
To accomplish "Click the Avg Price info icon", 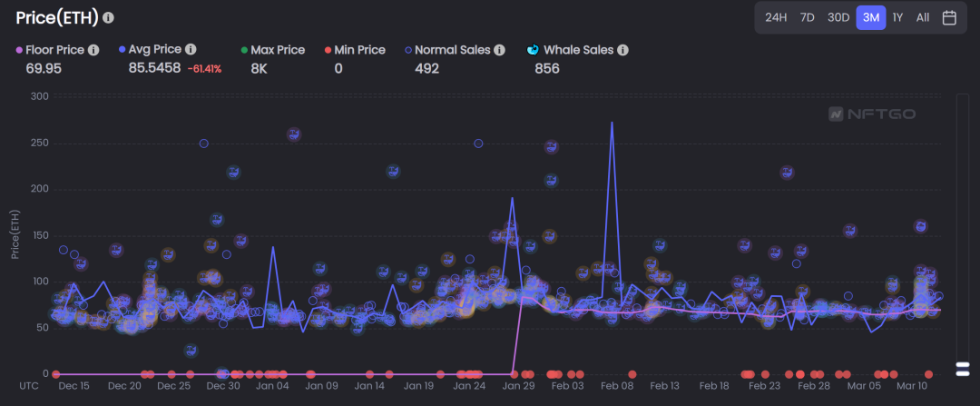I will (191, 49).
